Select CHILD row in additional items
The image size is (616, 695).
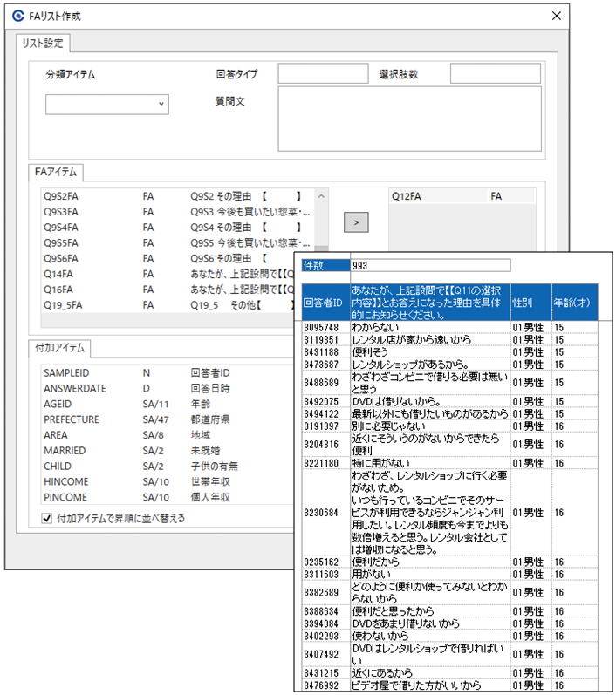point(168,466)
